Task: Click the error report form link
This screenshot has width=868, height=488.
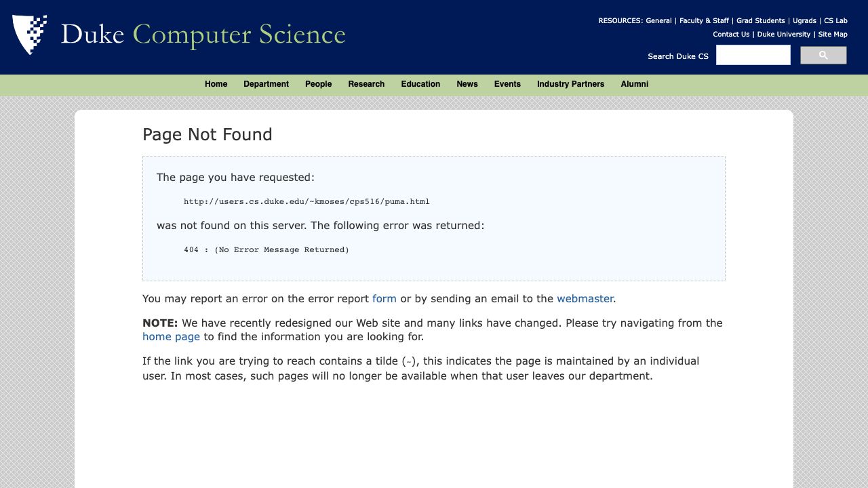Action: pyautogui.click(x=384, y=298)
